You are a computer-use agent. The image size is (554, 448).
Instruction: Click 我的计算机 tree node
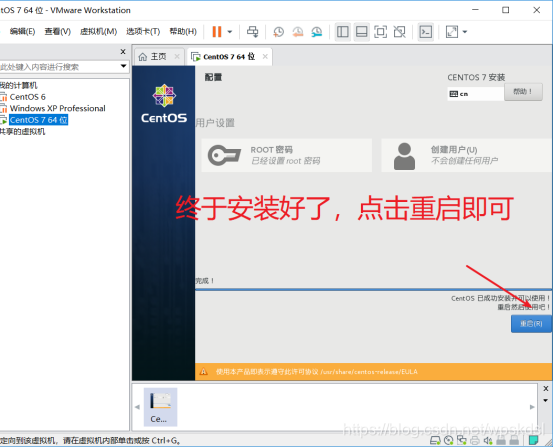coord(18,85)
